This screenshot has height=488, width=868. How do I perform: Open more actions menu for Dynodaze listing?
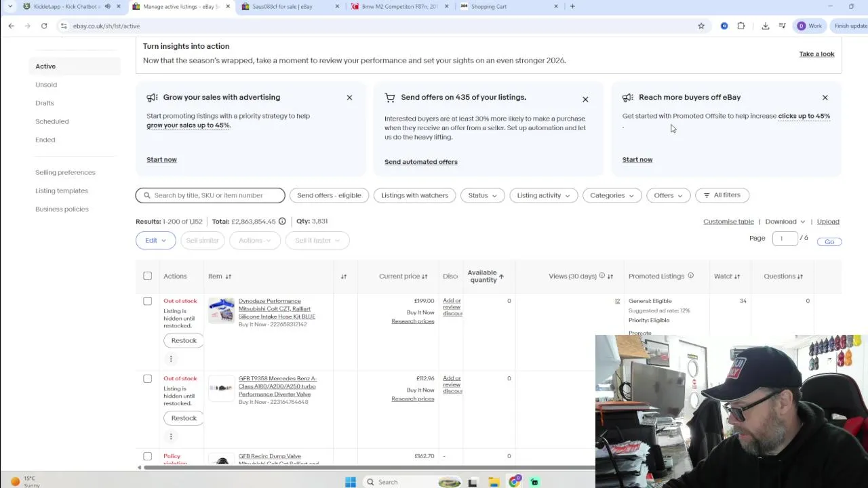tap(171, 359)
